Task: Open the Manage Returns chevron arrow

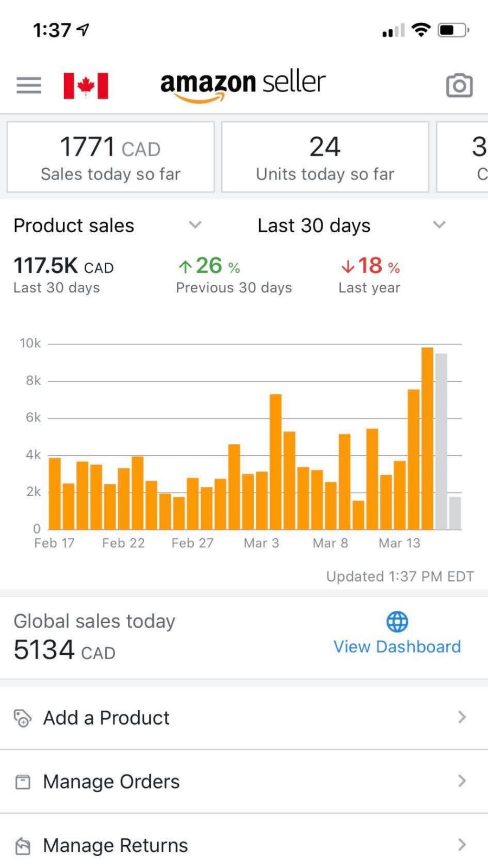Action: point(461,845)
